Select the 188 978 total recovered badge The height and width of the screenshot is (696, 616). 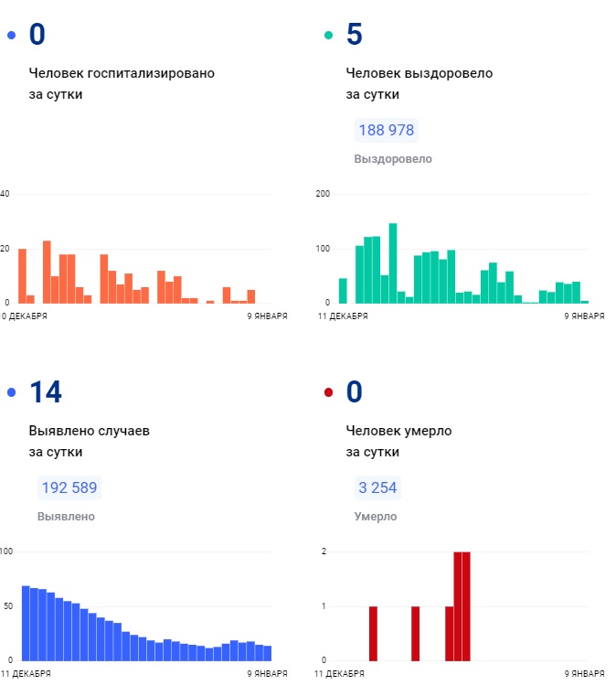(x=386, y=130)
